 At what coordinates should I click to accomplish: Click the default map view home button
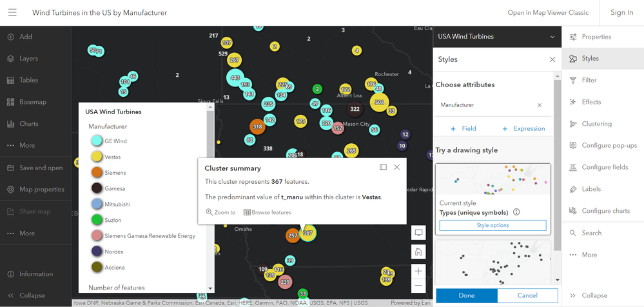[x=418, y=252]
